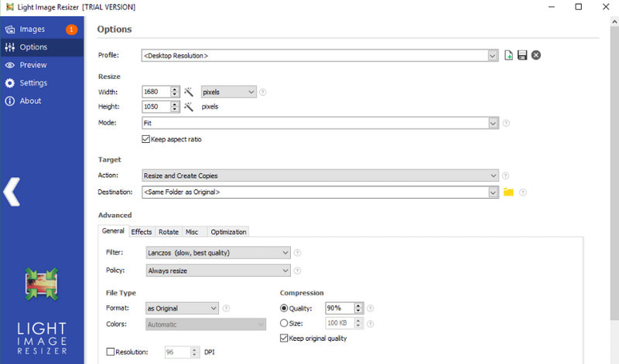Click the Width input field

156,92
